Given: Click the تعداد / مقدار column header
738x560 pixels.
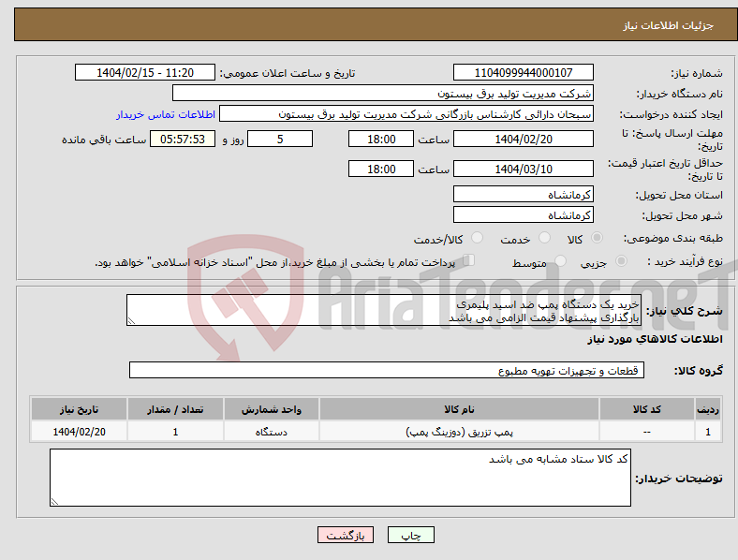Looking at the screenshot, I should point(175,409).
